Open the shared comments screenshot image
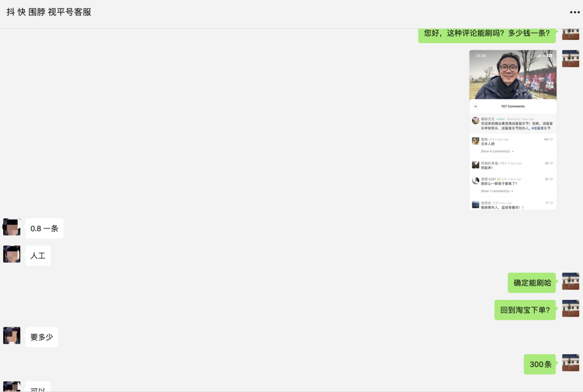 point(513,130)
